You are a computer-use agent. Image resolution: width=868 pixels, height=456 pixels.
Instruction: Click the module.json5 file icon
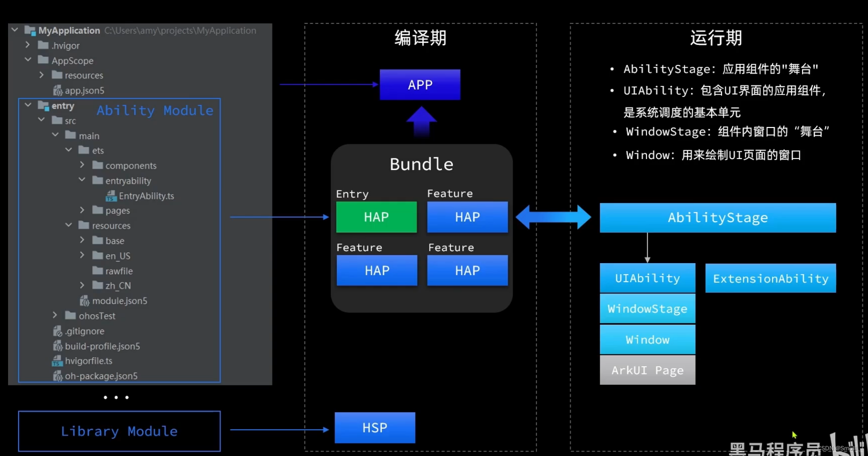84,301
